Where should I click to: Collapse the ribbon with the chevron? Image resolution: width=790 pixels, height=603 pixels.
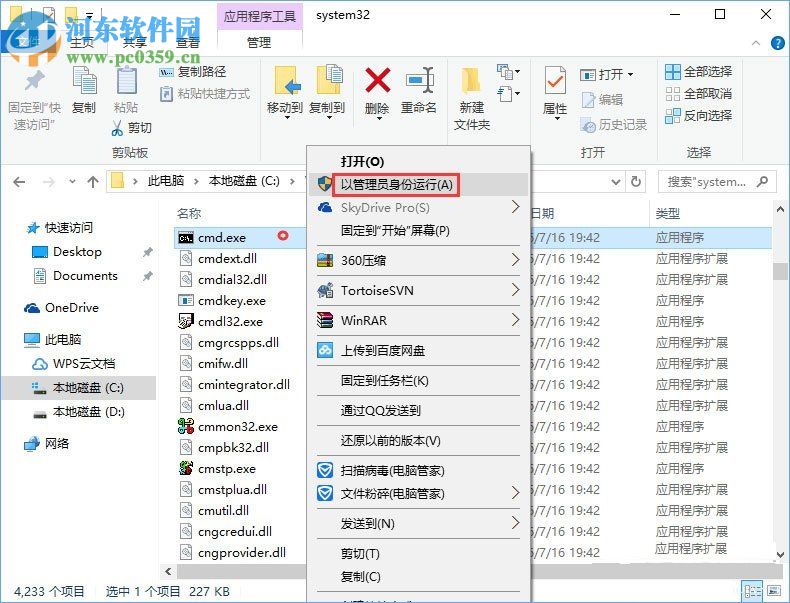pos(756,43)
